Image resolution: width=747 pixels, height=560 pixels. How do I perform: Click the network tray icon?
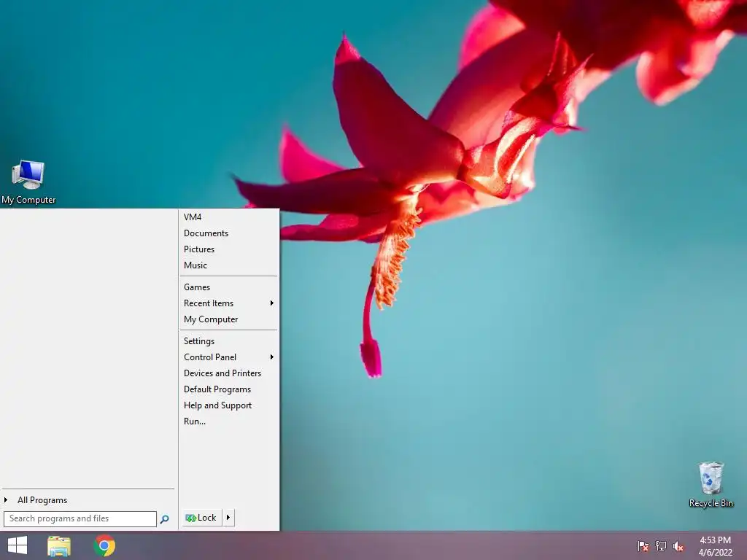661,545
